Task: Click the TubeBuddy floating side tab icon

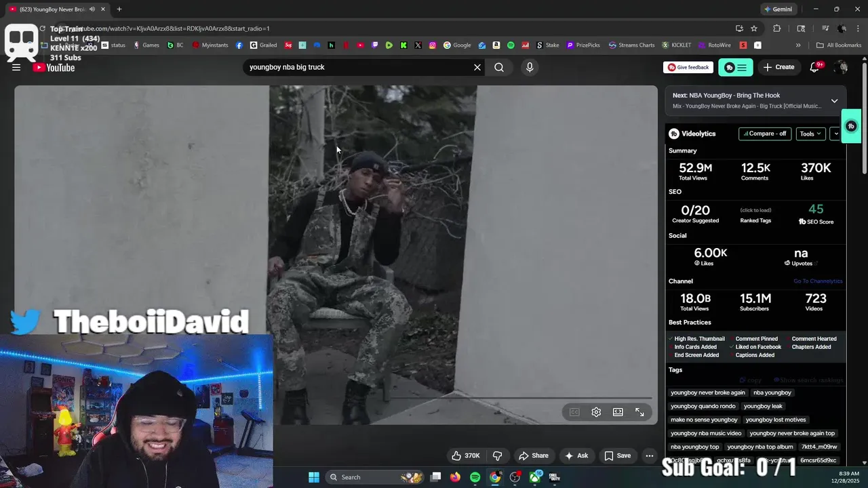Action: coord(851,126)
